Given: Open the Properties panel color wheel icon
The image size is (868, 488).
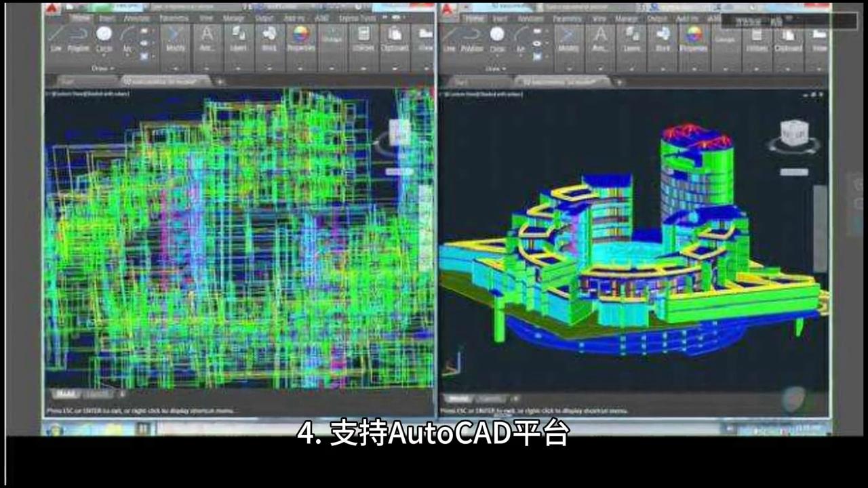Looking at the screenshot, I should pos(300,34).
